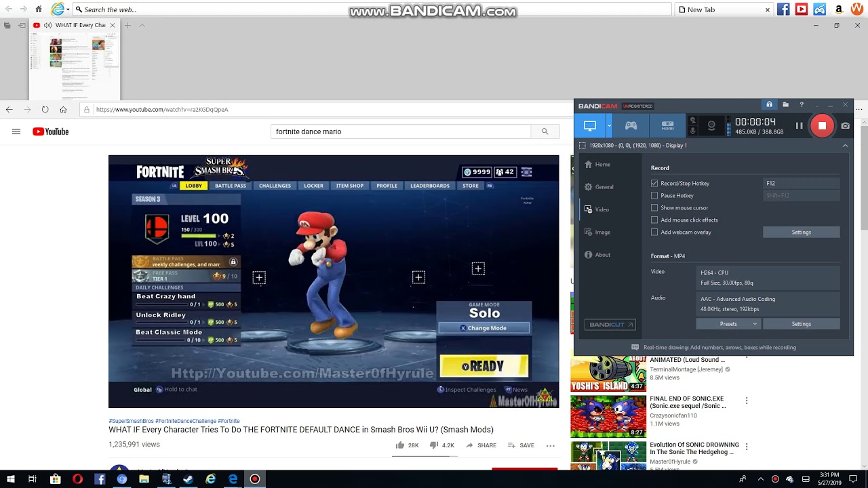
Task: Open #Fortnite hashtag link
Action: [x=229, y=421]
